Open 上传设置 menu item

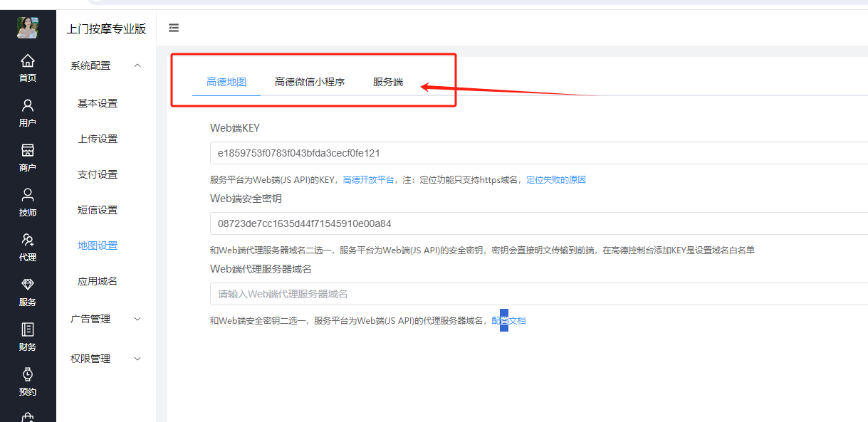98,139
